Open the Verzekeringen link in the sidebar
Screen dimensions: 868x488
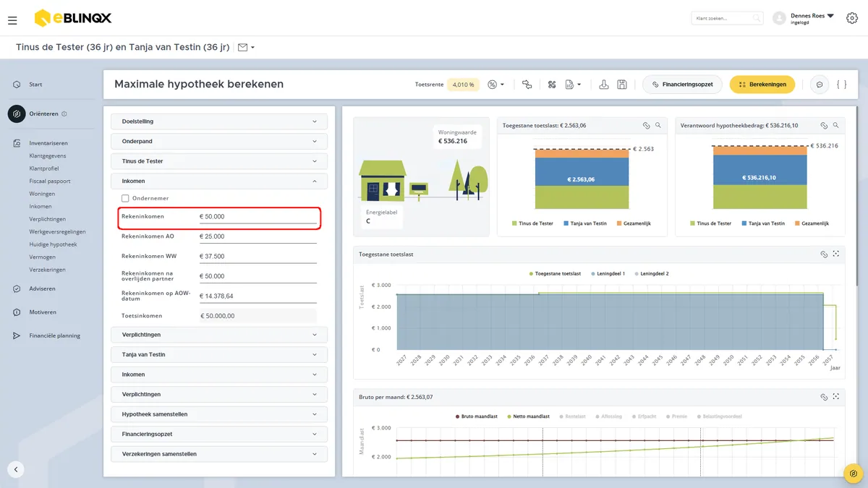(48, 270)
